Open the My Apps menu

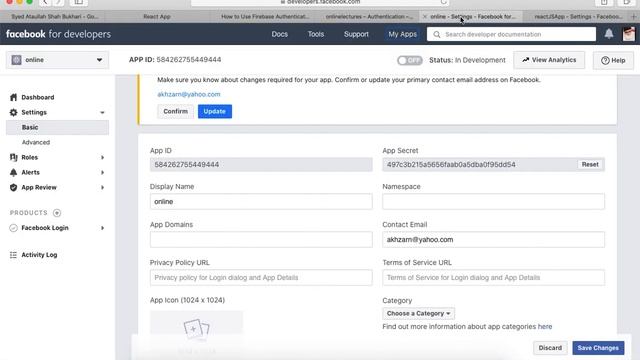[x=402, y=34]
